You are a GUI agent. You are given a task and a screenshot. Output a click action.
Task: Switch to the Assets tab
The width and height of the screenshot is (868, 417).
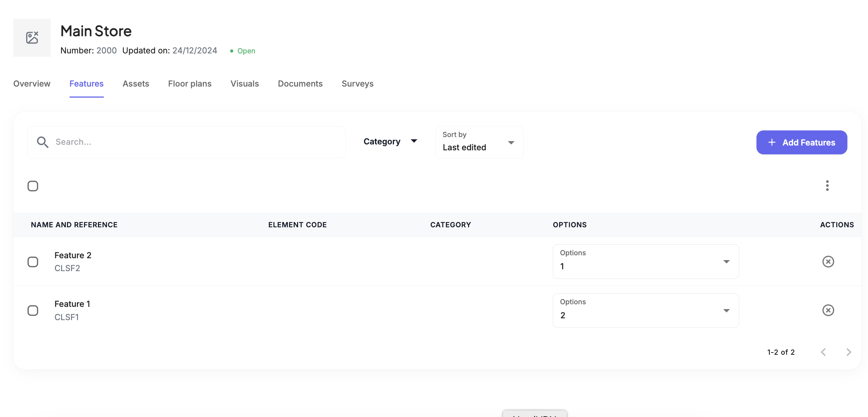[x=136, y=84]
